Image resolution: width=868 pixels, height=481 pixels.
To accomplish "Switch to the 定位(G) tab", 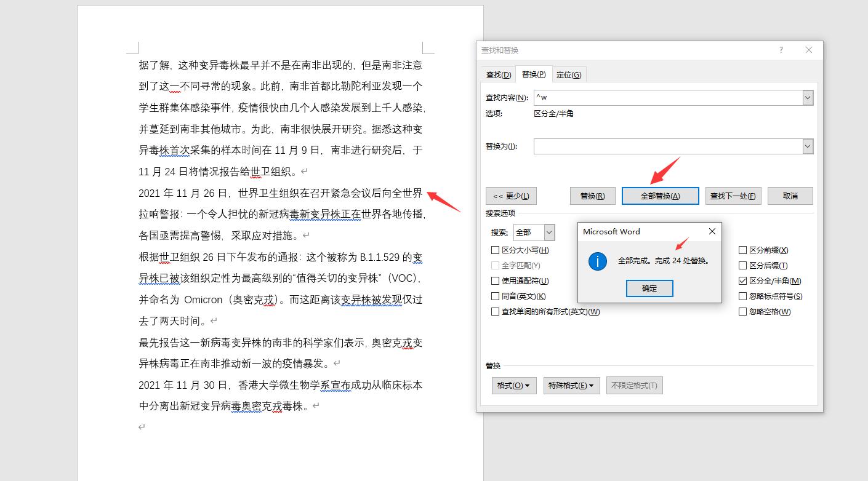I will click(x=568, y=74).
